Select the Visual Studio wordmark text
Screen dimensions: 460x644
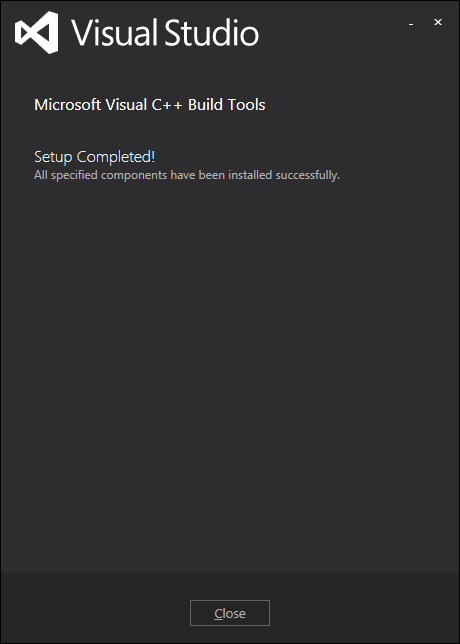(166, 32)
